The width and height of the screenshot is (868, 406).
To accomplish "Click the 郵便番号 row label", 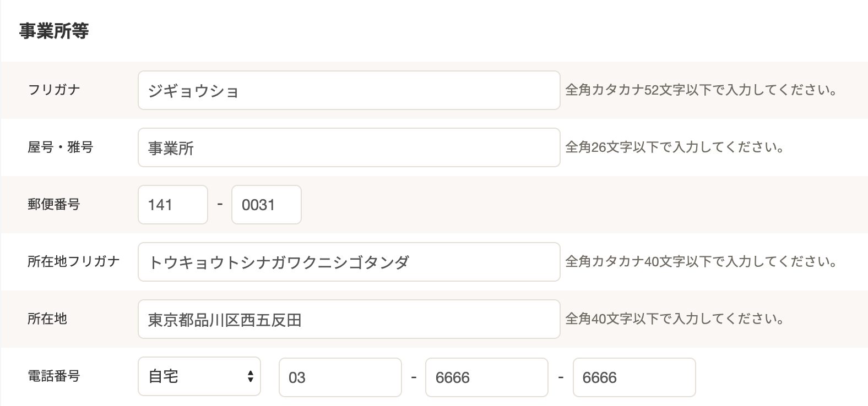I will click(x=54, y=204).
